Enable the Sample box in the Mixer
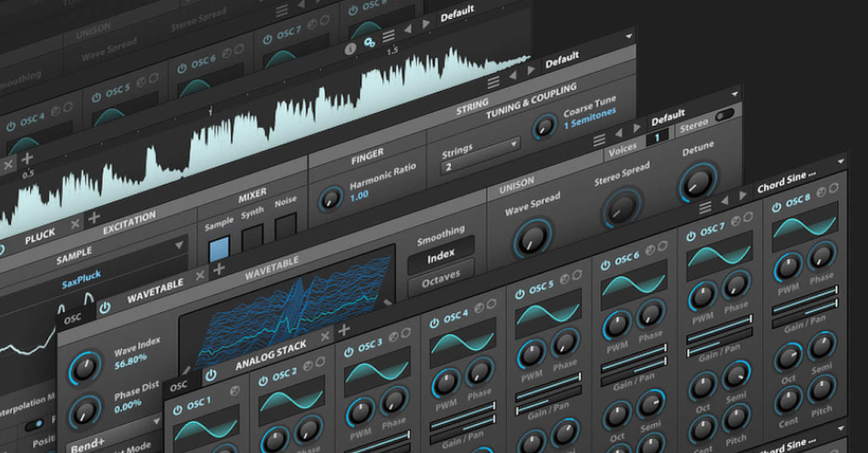The height and width of the screenshot is (453, 868). coord(219,249)
